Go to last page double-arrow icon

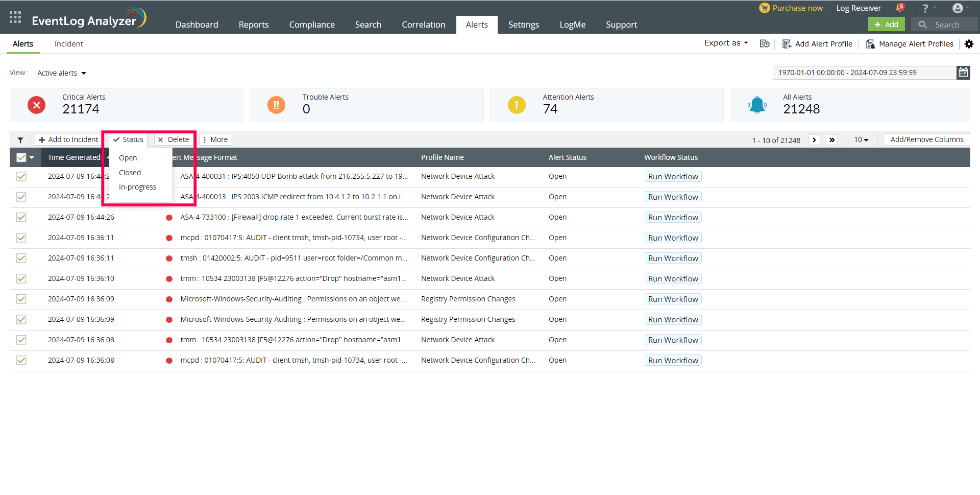click(x=832, y=140)
